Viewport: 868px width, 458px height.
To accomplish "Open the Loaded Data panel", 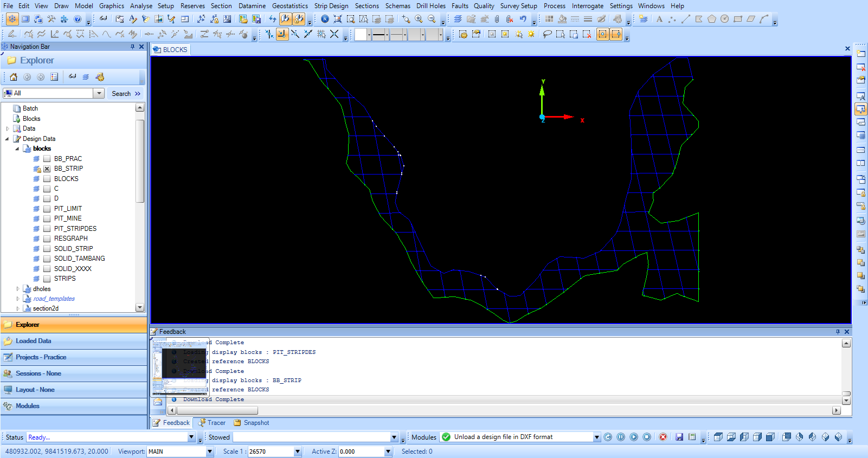I will pos(34,341).
